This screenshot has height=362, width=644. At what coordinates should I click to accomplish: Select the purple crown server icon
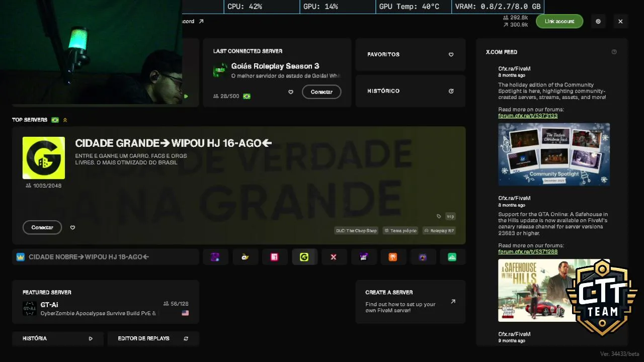363,257
